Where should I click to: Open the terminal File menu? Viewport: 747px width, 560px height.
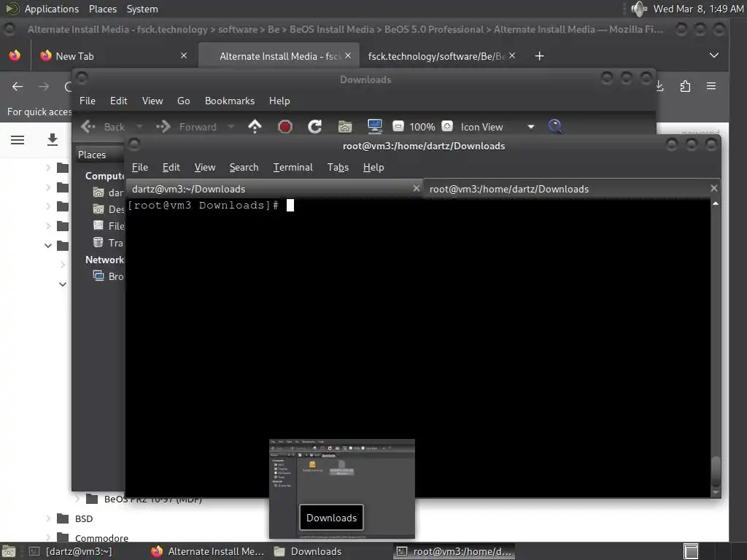(x=139, y=167)
